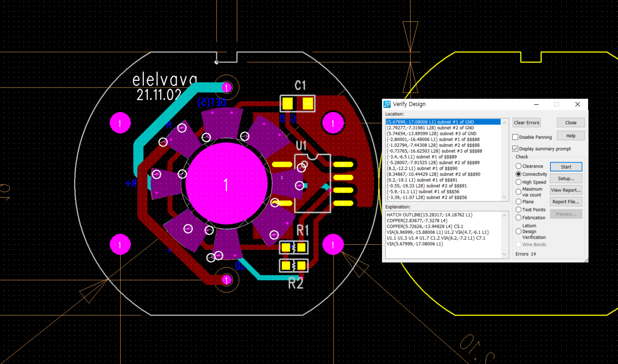
Task: Select subnet #2 of GND error entry
Action: point(431,128)
